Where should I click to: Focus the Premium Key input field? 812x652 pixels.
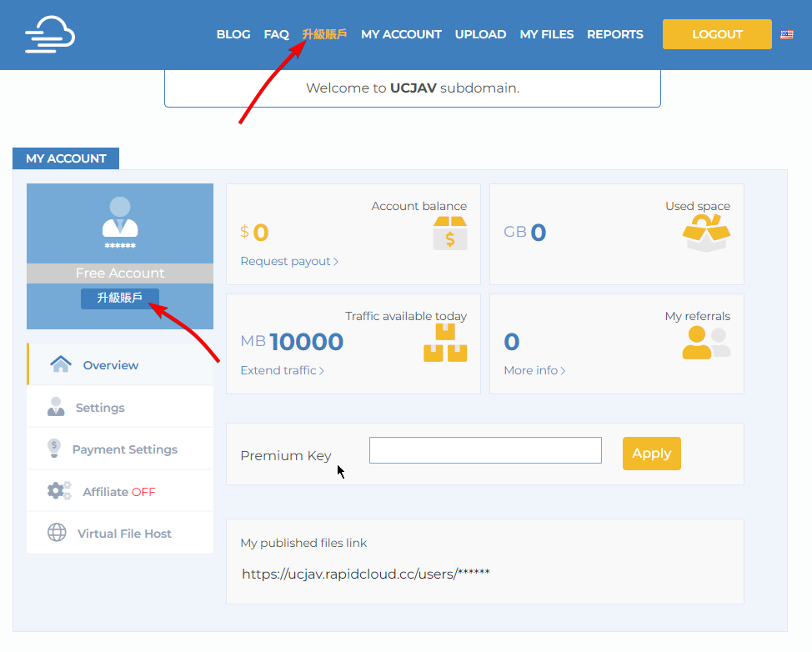pos(485,450)
